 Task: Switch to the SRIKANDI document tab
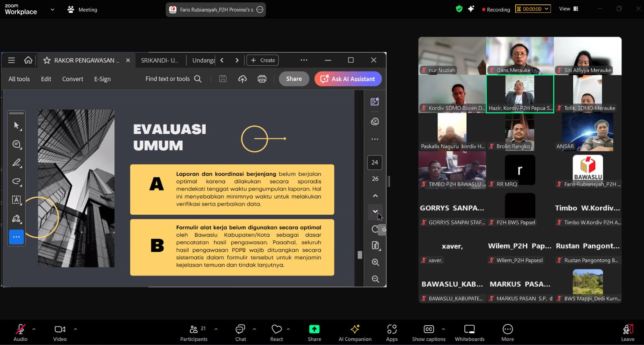159,60
